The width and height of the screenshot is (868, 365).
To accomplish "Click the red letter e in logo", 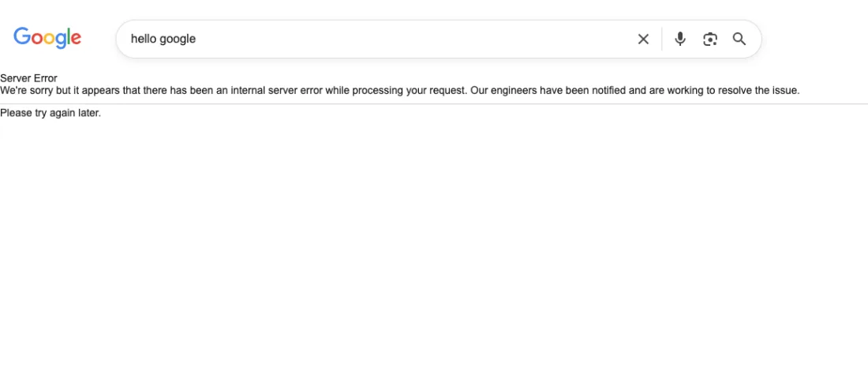I will (x=75, y=39).
